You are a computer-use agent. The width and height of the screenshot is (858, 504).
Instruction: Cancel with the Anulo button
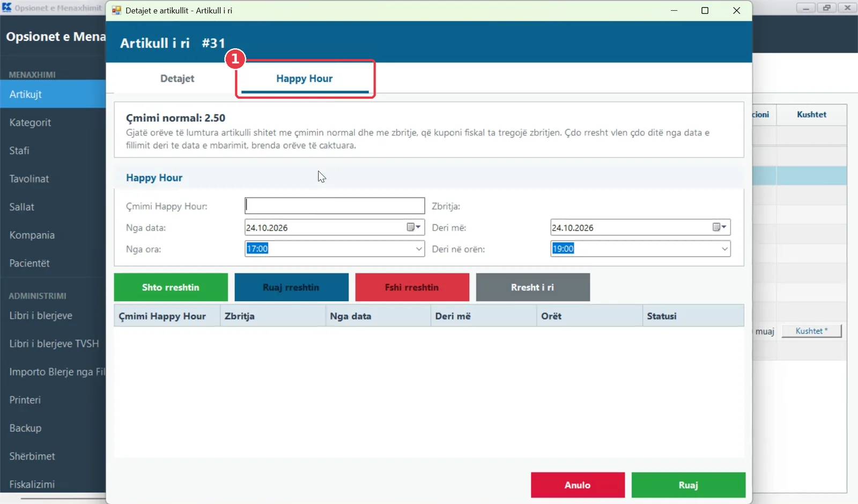[x=578, y=485]
